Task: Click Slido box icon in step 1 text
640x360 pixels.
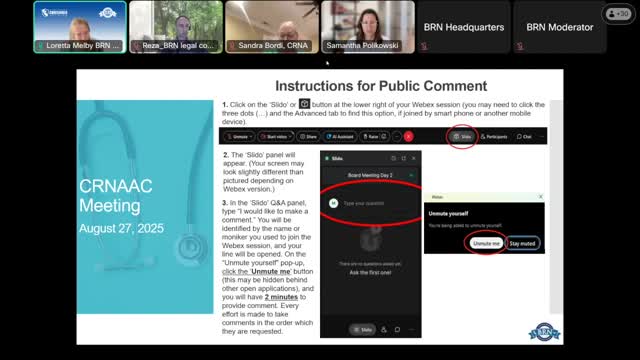Action: tap(304, 104)
